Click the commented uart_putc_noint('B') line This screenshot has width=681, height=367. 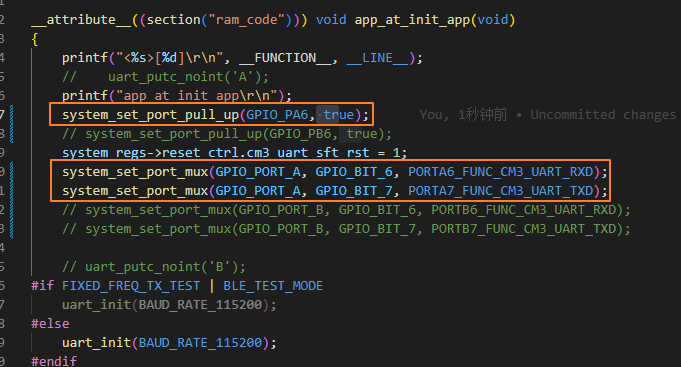(154, 267)
